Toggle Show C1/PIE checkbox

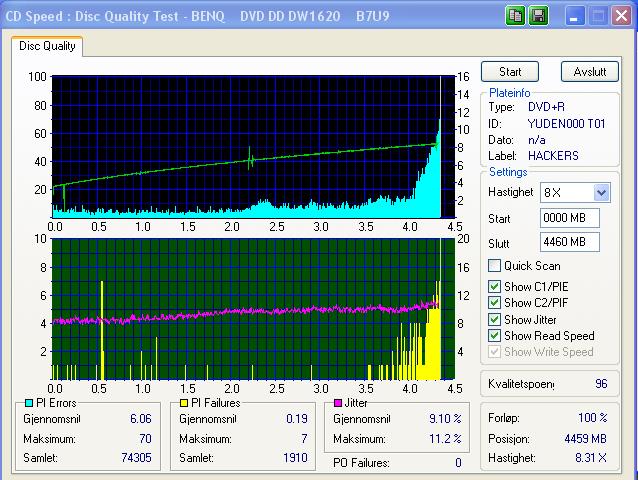[x=494, y=287]
